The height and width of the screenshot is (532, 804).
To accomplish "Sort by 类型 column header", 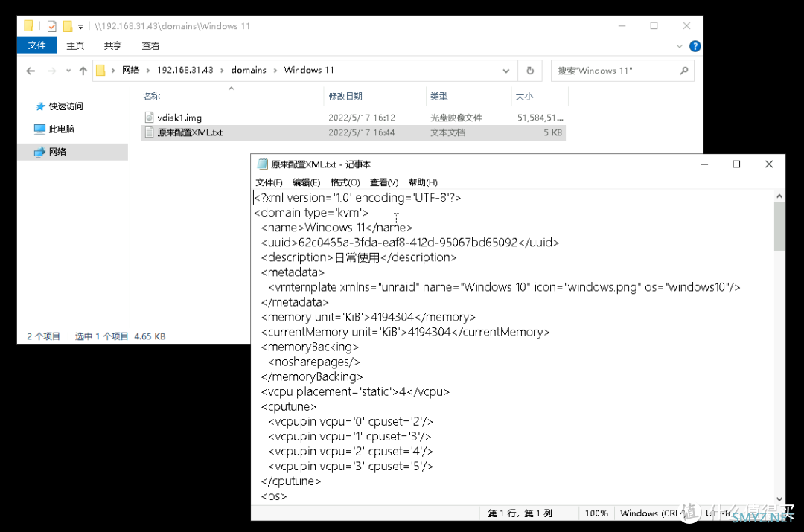I will [439, 96].
